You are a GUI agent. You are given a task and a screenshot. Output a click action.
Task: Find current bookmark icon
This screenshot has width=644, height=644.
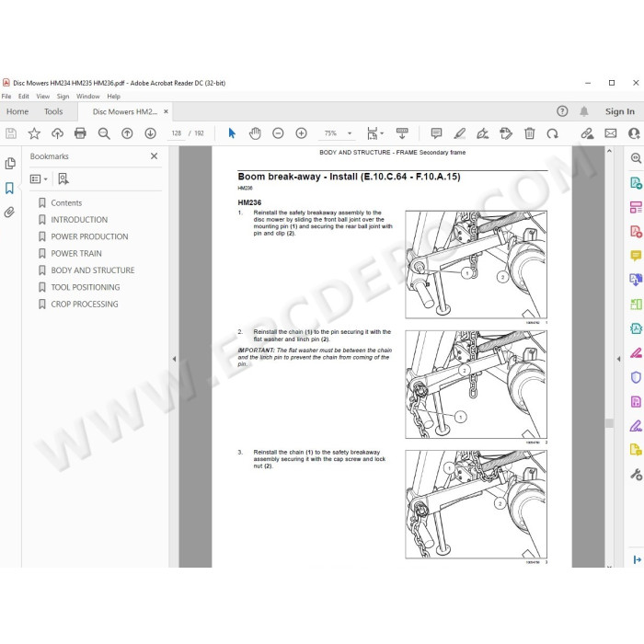pyautogui.click(x=63, y=178)
